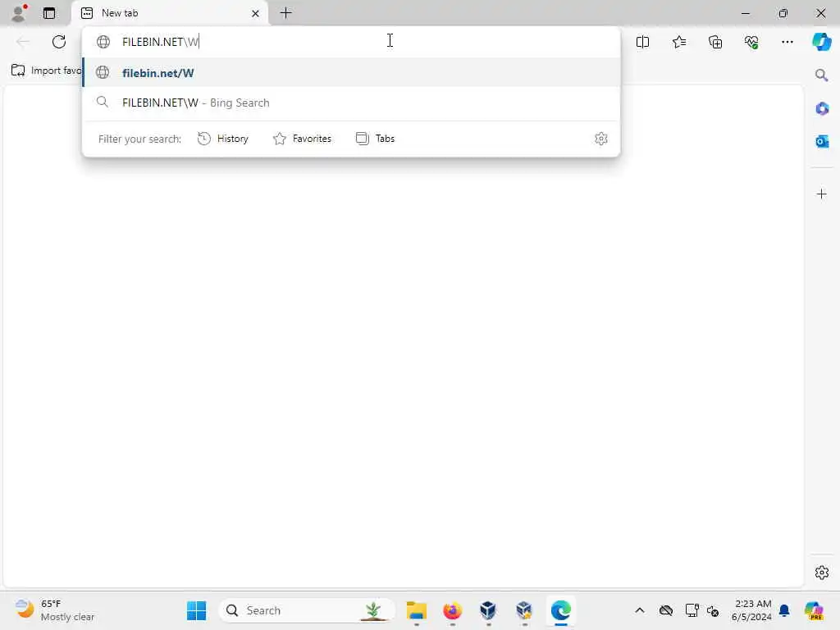Launch Copilot from the toolbar
The image size is (840, 630).
pyautogui.click(x=821, y=42)
